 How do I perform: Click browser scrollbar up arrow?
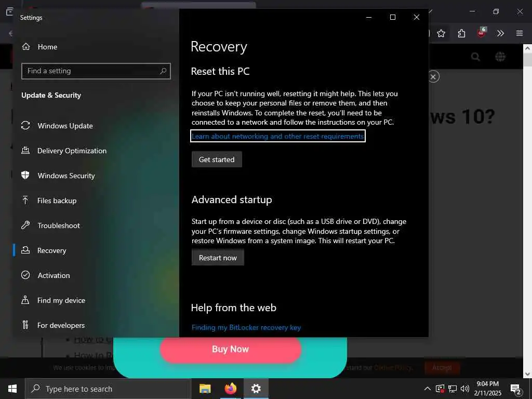pos(528,48)
